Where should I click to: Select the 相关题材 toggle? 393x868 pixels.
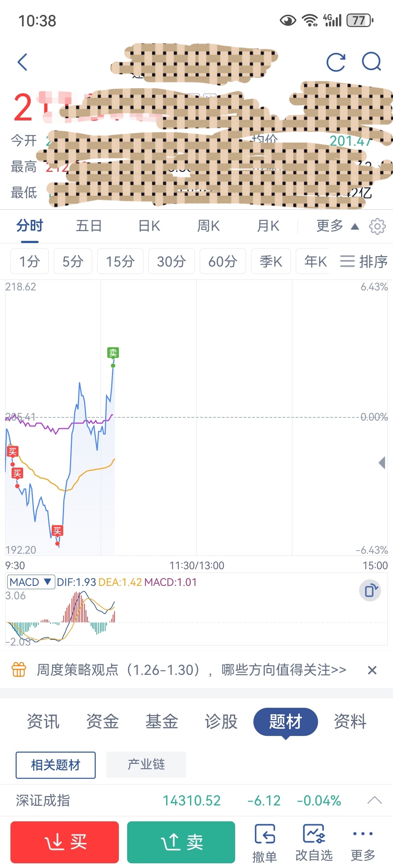[x=56, y=765]
